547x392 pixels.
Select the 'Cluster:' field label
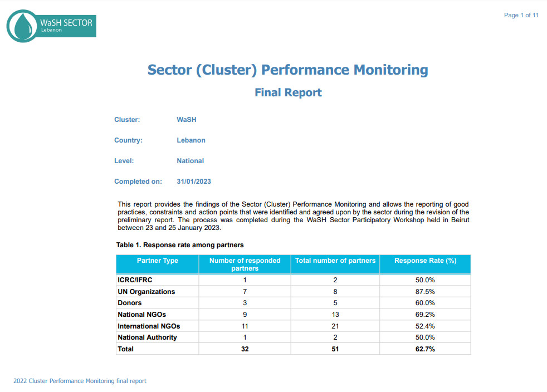127,120
